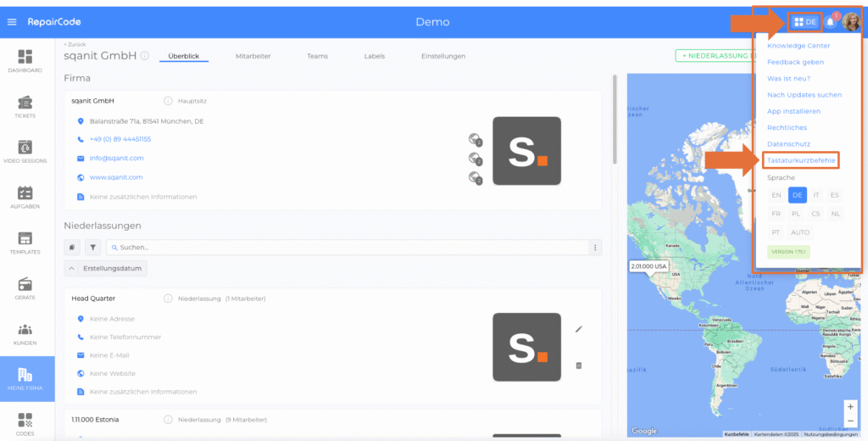Click the notification bell icon
The image size is (868, 441).
830,21
